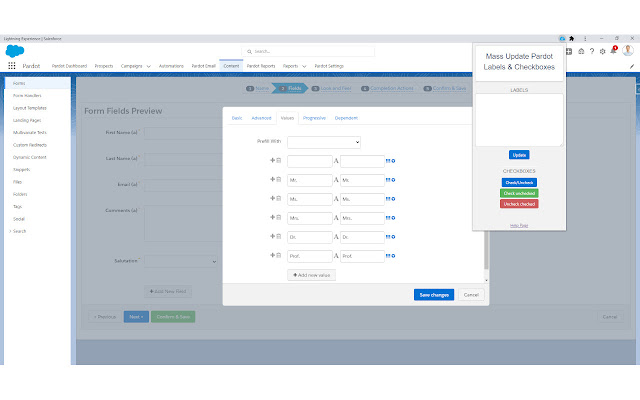
Task: Expand the Campaigns menu chevron
Action: tap(149, 66)
